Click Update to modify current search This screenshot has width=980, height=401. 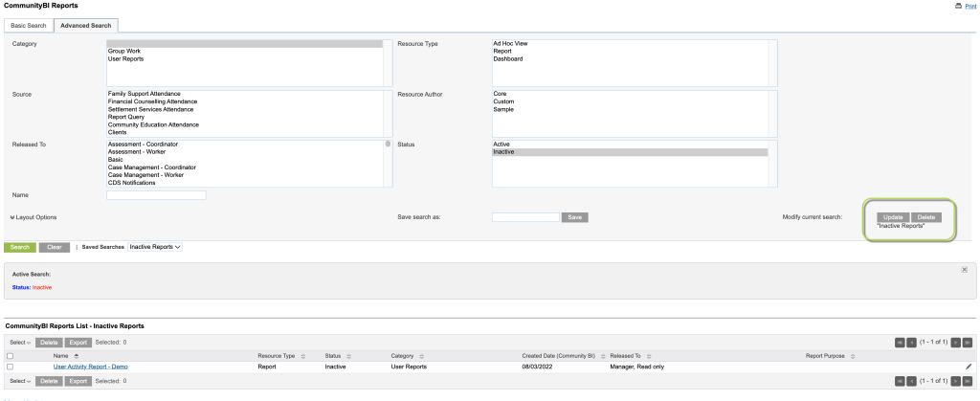pyautogui.click(x=893, y=217)
